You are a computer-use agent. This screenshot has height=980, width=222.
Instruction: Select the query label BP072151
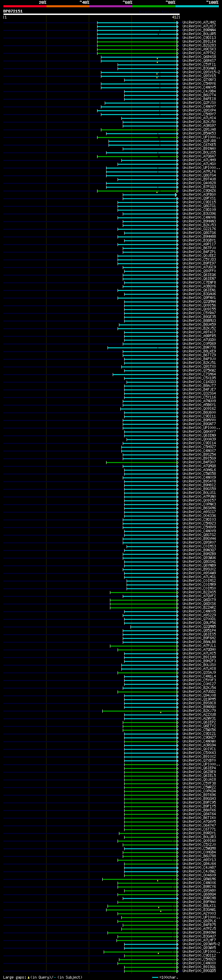click(13, 11)
